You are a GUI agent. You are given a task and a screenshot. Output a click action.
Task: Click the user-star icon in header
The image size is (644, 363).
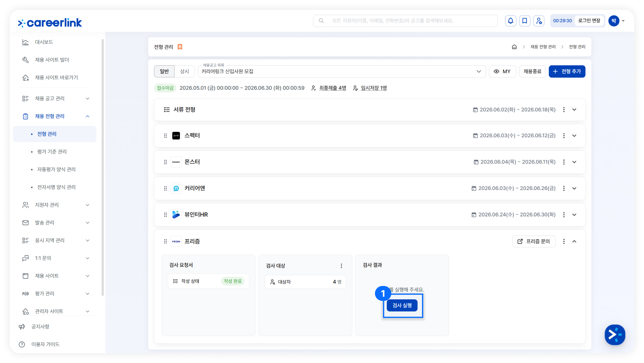point(539,21)
